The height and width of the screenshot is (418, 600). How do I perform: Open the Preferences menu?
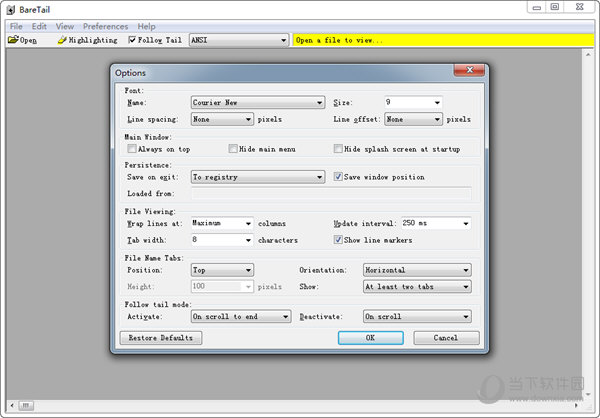(105, 26)
